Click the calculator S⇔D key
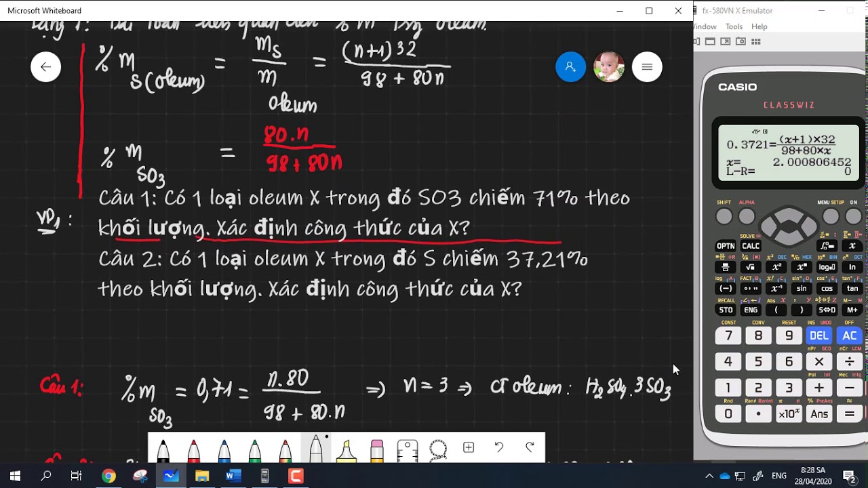The height and width of the screenshot is (488, 868). pyautogui.click(x=827, y=310)
